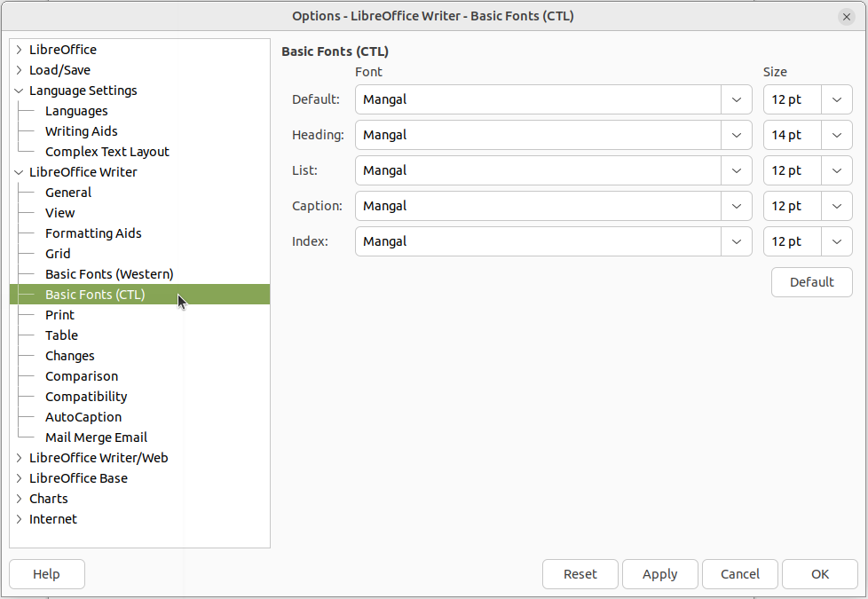Open the Caption font dropdown

737,206
